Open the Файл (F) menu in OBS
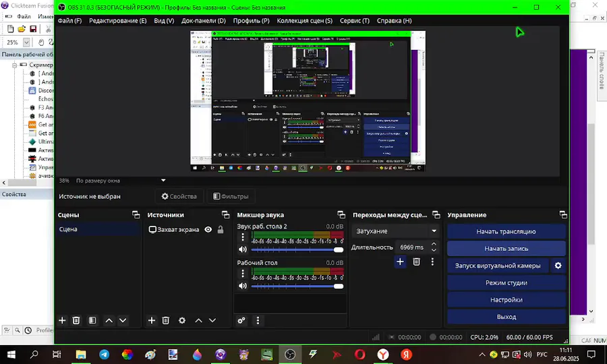607x364 pixels. coord(69,21)
